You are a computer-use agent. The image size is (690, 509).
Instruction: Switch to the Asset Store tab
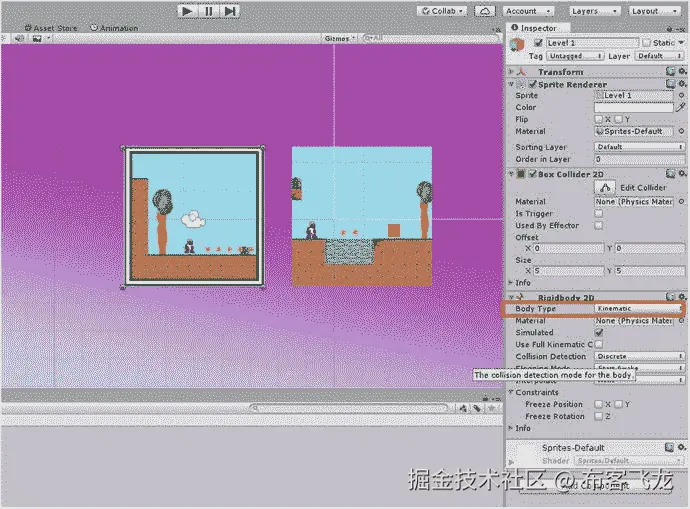(51, 28)
